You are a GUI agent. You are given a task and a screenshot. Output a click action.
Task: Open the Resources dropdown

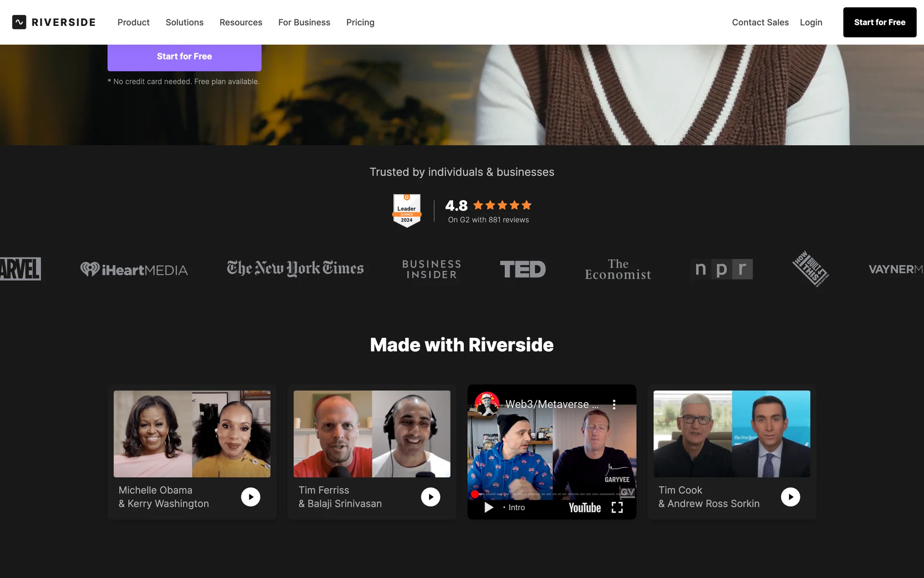[241, 22]
